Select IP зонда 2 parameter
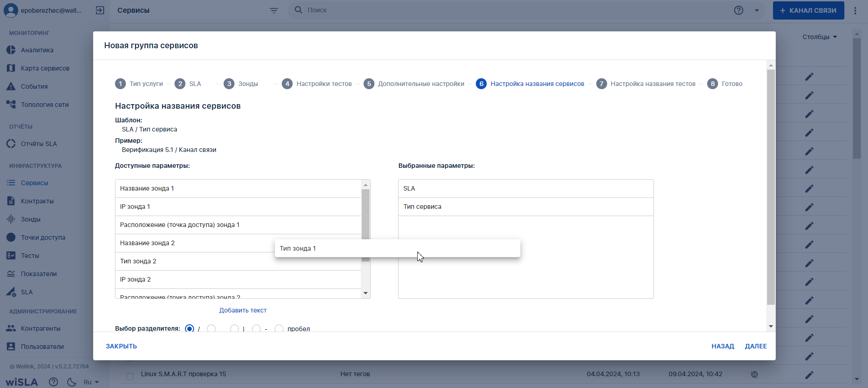Viewport: 868px width, 388px height. pos(238,279)
